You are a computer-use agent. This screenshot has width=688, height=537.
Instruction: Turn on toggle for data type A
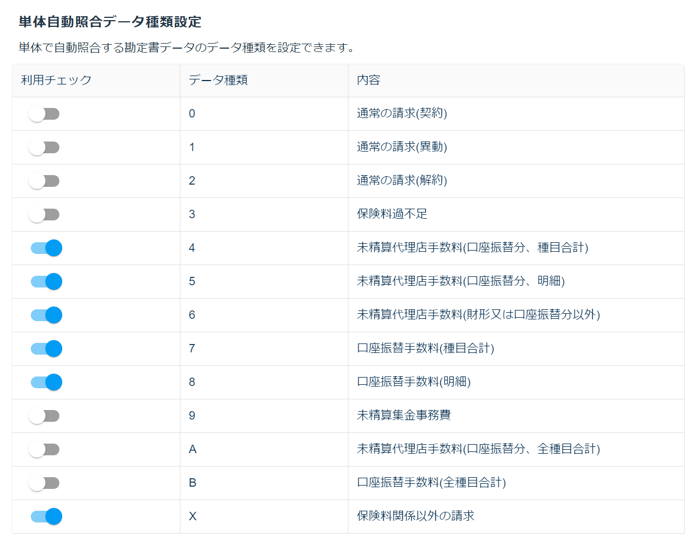click(x=44, y=450)
